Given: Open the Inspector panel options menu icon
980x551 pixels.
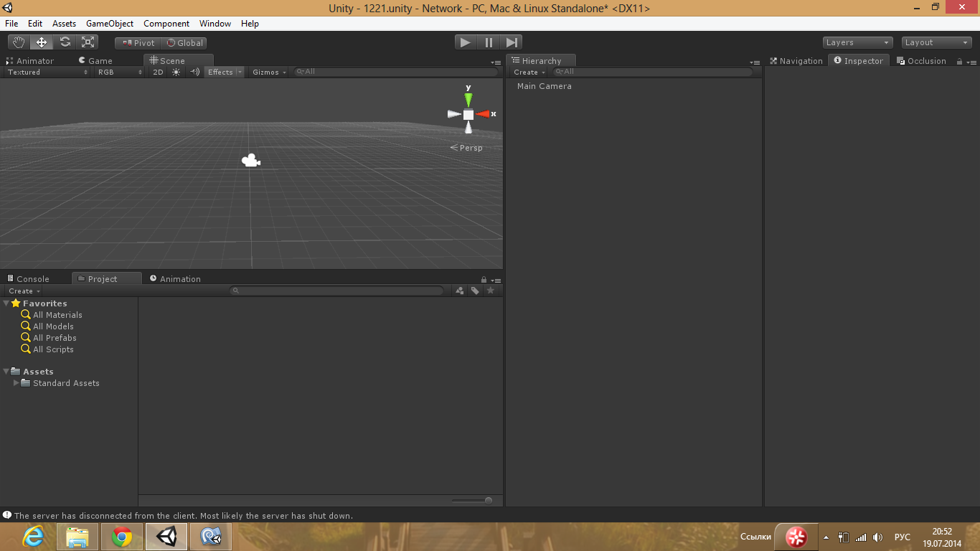Looking at the screenshot, I should [x=970, y=62].
